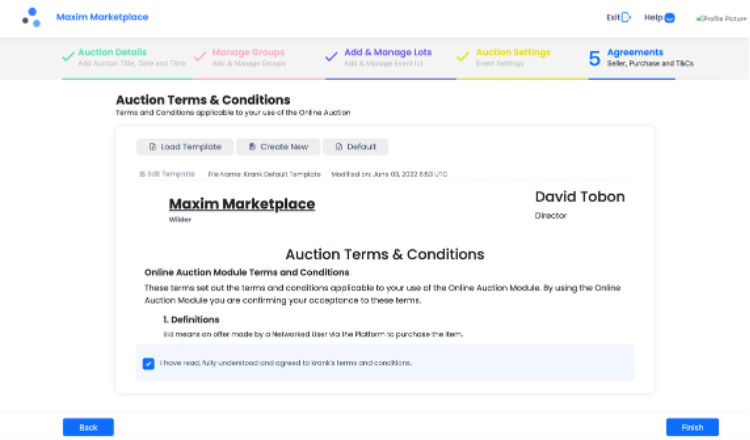Click the Manage Groups pink checkmark icon
Viewport: 750px width, 440px height.
tap(200, 57)
